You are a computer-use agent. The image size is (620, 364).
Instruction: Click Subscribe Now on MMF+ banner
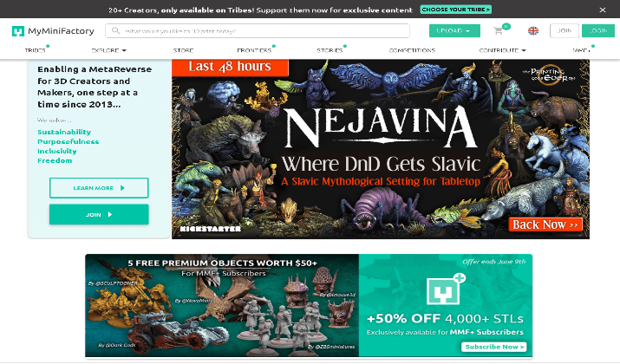click(494, 347)
